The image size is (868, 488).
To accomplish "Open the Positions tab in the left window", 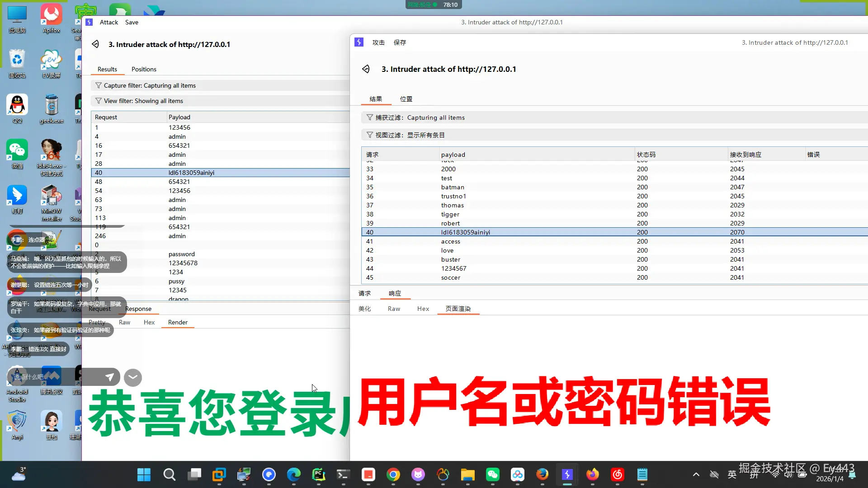I will tap(144, 69).
